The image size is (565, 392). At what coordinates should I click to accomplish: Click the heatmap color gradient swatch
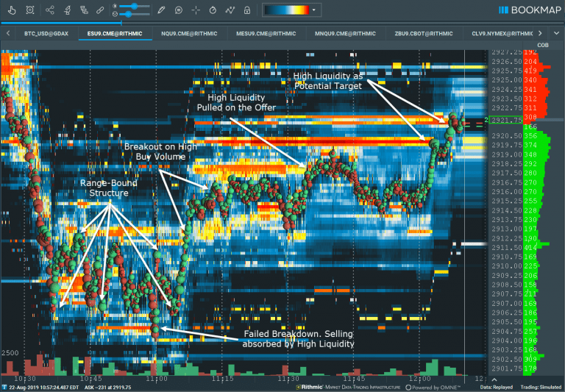287,10
